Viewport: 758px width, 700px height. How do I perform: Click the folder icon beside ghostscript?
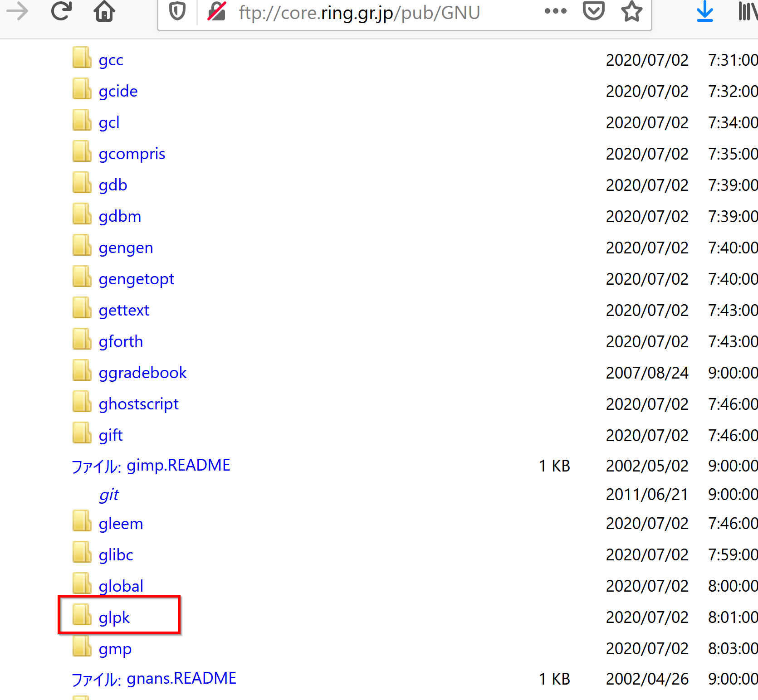pos(82,402)
